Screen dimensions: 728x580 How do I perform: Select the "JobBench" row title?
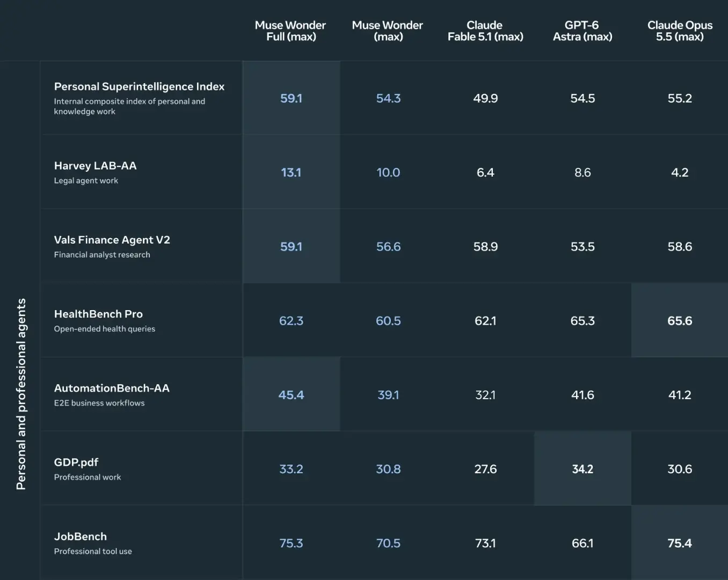[x=80, y=537]
